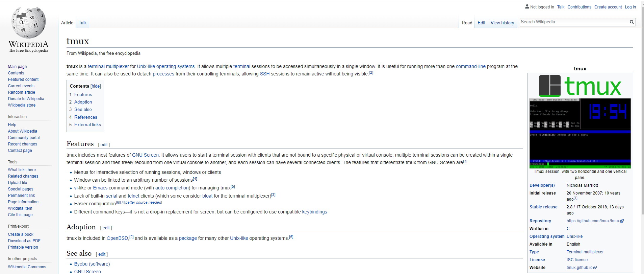The height and width of the screenshot is (274, 644).
Task: Hide the Contents table
Action: (96, 86)
